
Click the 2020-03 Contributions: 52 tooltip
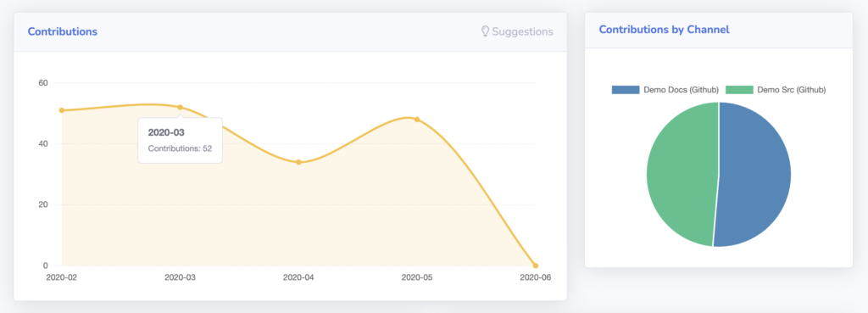tap(180, 140)
